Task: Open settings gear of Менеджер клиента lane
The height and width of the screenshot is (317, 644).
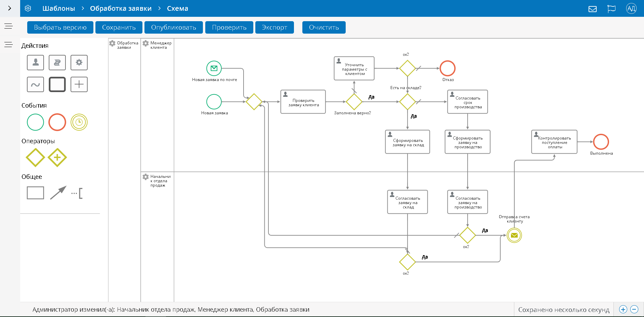Action: (145, 43)
